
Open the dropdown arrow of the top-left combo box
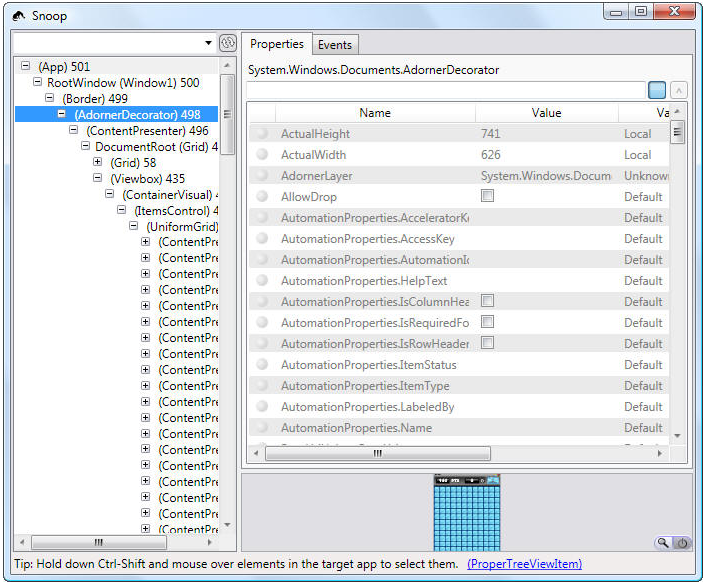tap(208, 43)
